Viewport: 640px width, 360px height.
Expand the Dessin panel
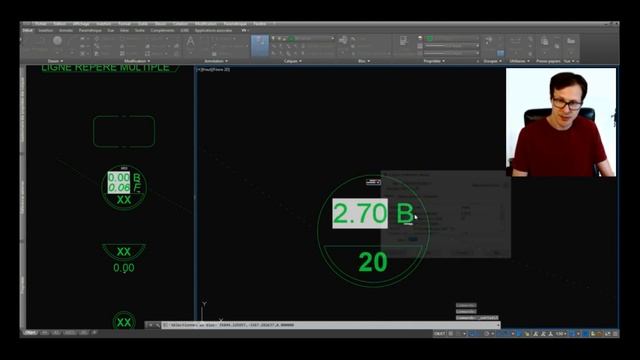56,61
